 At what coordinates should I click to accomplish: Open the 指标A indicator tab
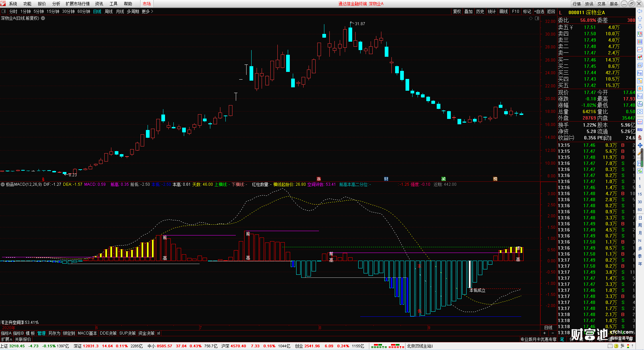pyautogui.click(x=6, y=333)
